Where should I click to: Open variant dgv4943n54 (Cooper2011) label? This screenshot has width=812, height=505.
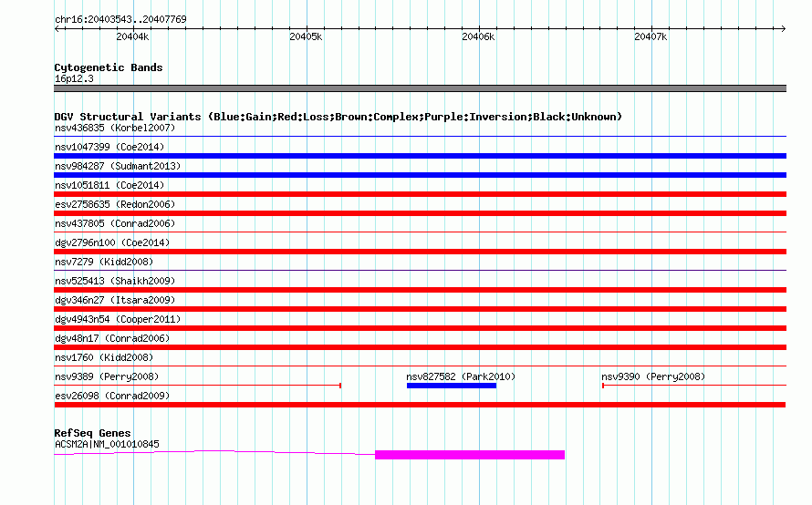118,319
